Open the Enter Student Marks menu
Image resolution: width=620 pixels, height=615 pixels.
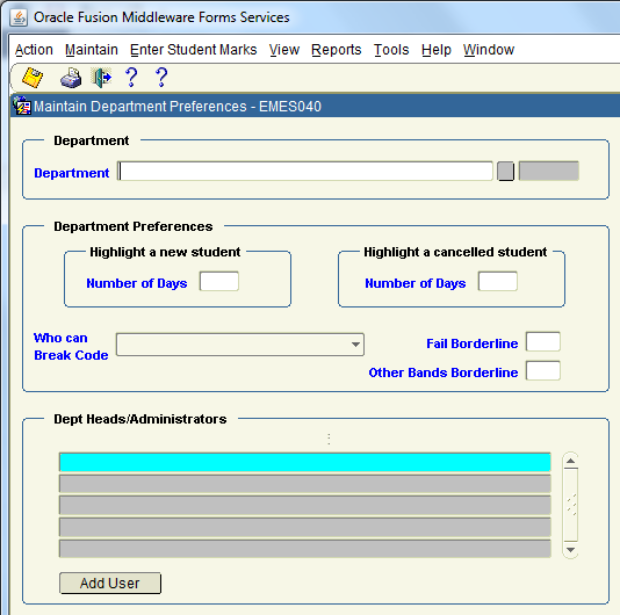(x=193, y=50)
